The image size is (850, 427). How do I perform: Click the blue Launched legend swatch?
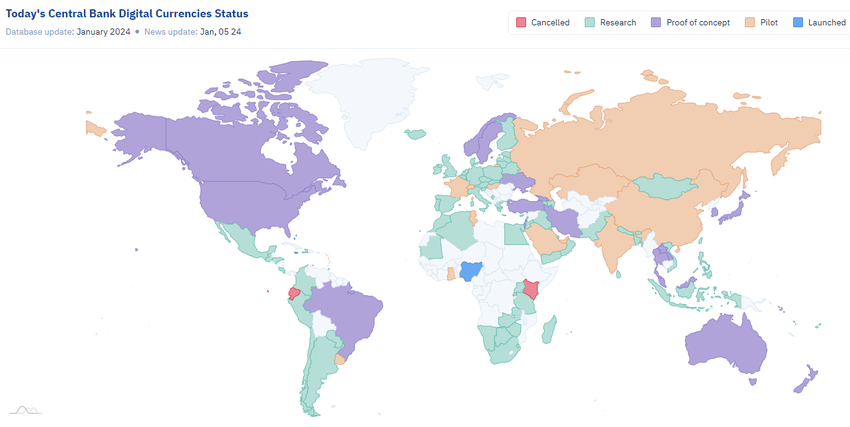798,22
